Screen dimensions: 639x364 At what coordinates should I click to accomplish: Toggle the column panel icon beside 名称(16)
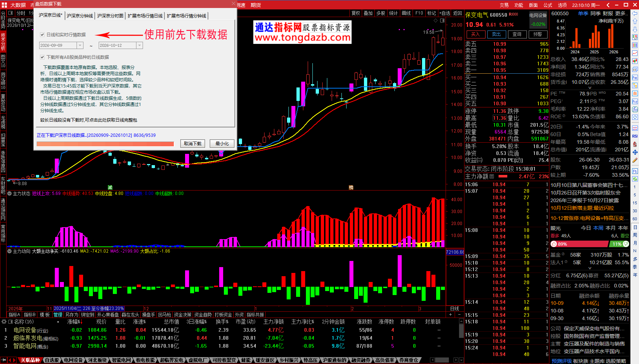[11, 322]
